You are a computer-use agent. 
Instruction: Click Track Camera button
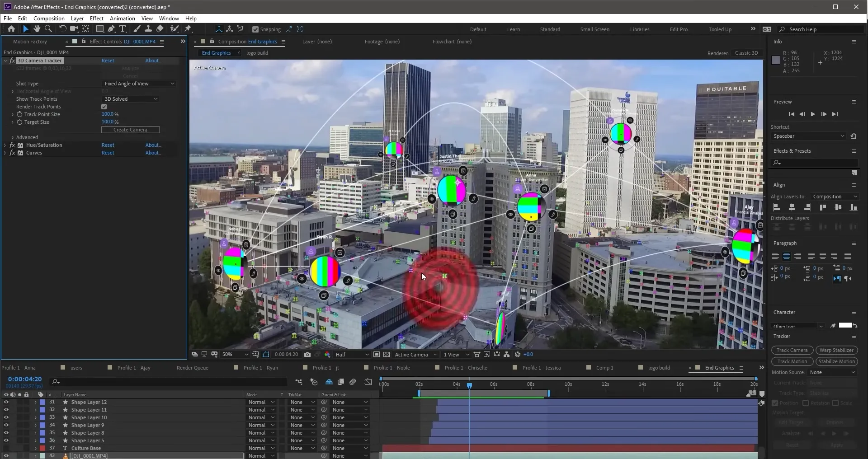pos(792,350)
